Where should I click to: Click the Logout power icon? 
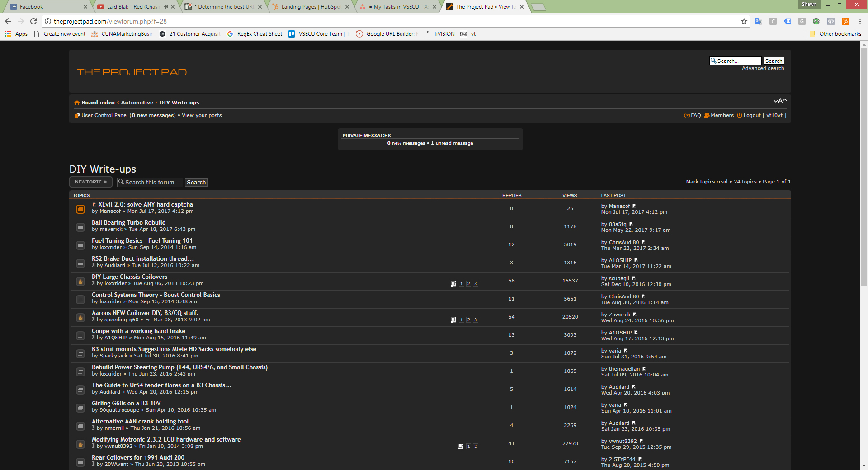pos(739,115)
